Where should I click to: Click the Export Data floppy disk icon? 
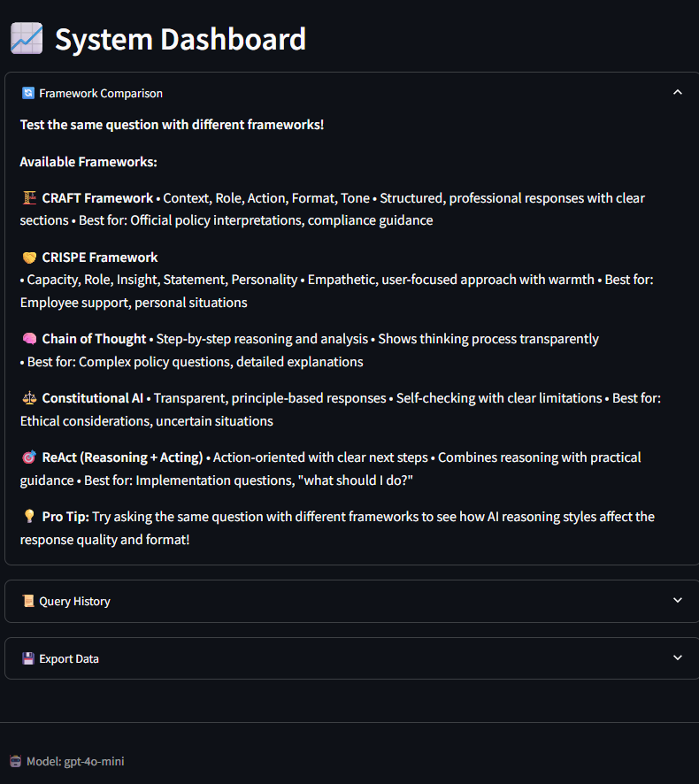click(x=28, y=658)
